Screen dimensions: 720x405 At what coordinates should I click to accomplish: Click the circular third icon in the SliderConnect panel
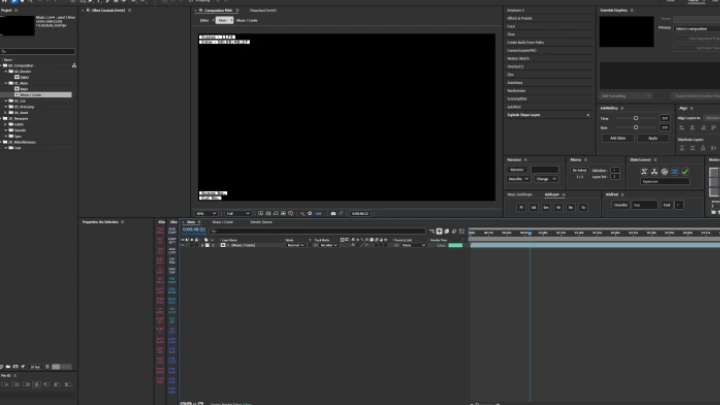point(664,172)
